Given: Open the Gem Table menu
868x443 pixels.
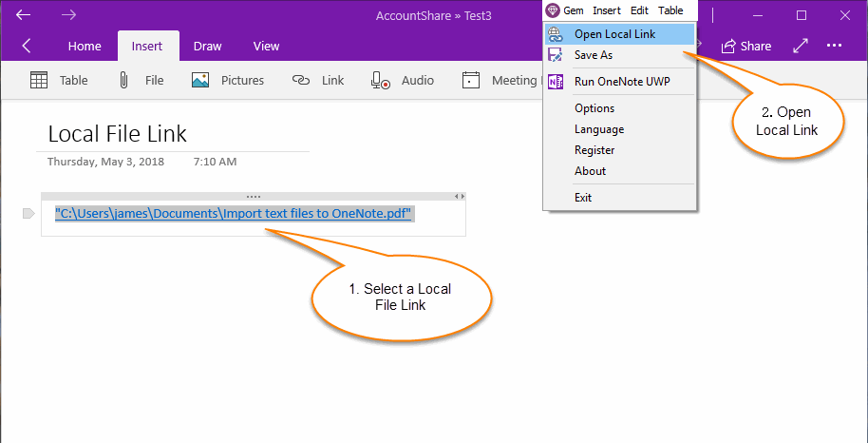Looking at the screenshot, I should pos(670,10).
